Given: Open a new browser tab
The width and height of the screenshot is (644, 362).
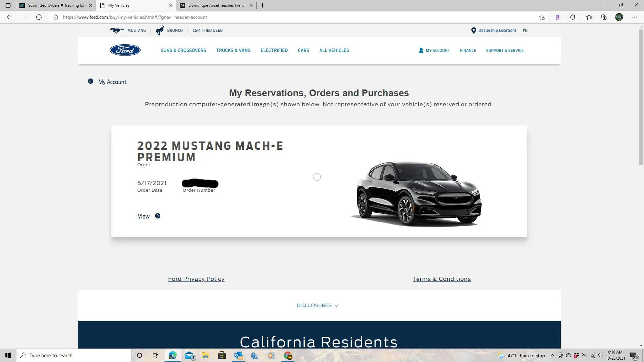Looking at the screenshot, I should pos(262,5).
